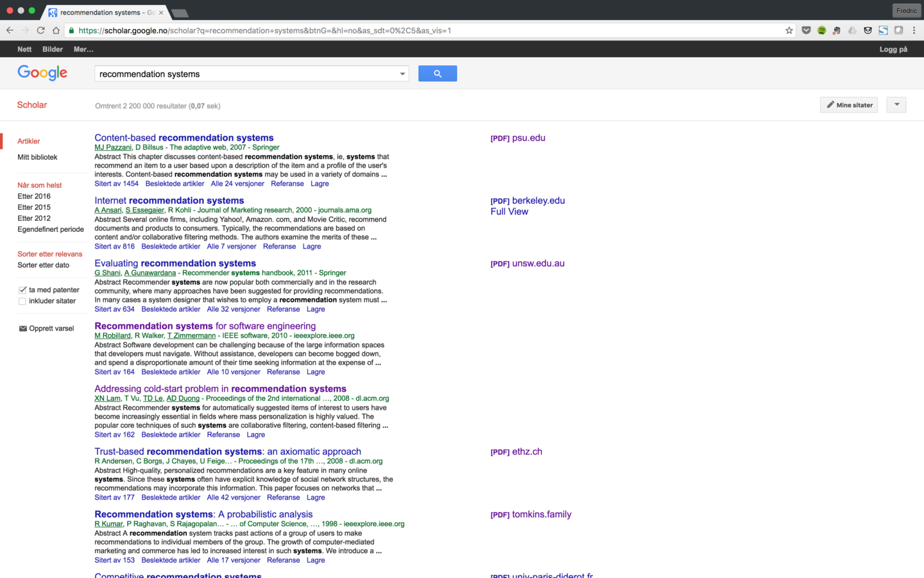Click the green circle extension icon
The width and height of the screenshot is (924, 578).
pyautogui.click(x=821, y=30)
